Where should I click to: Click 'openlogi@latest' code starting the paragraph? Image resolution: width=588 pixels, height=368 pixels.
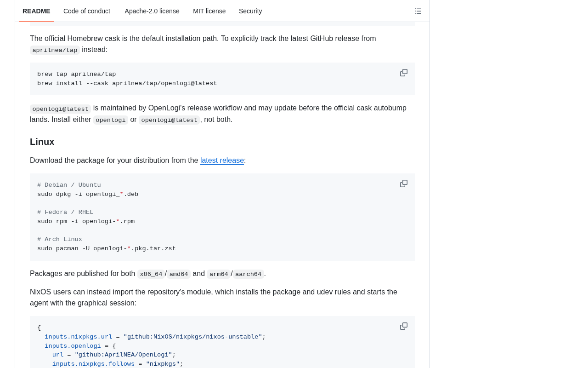click(x=61, y=109)
